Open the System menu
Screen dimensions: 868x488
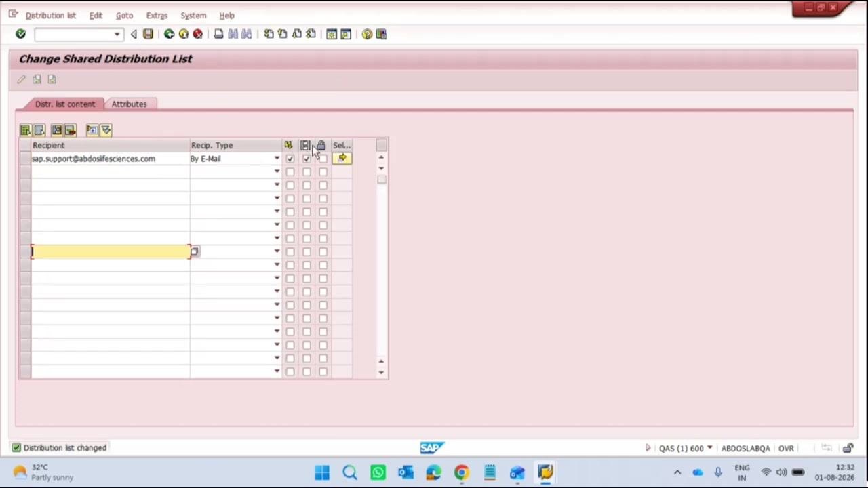193,15
